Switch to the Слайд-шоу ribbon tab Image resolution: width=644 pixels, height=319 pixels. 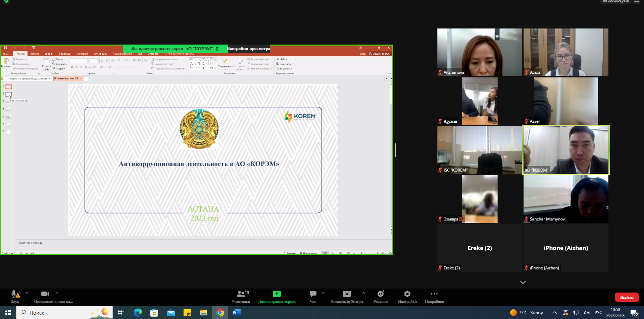101,54
